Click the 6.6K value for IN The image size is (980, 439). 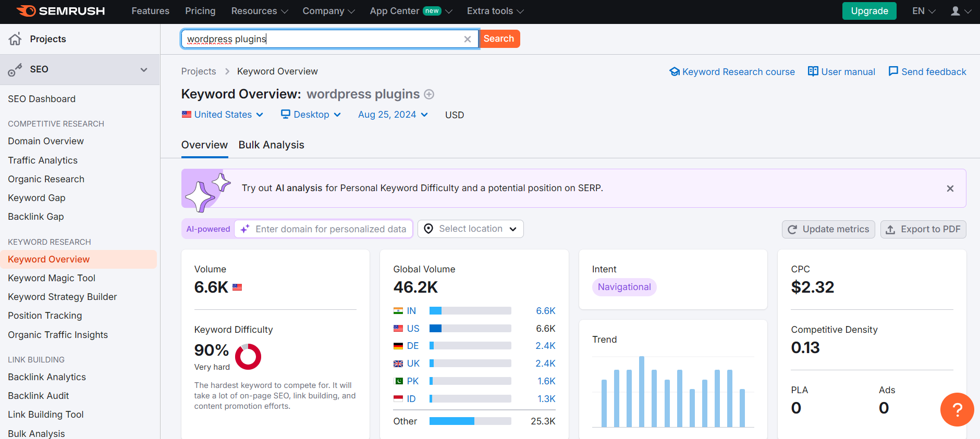[546, 311]
